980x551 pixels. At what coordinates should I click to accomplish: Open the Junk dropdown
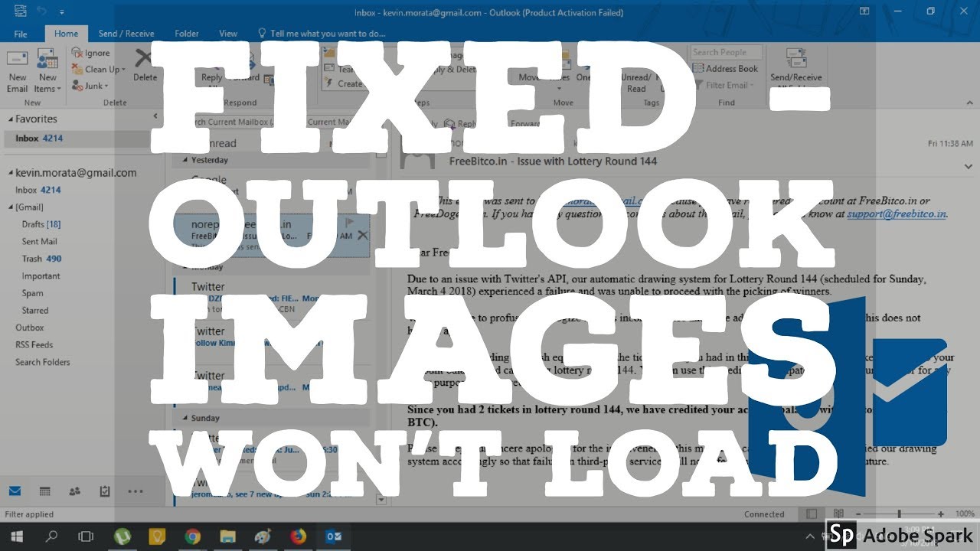tap(90, 86)
